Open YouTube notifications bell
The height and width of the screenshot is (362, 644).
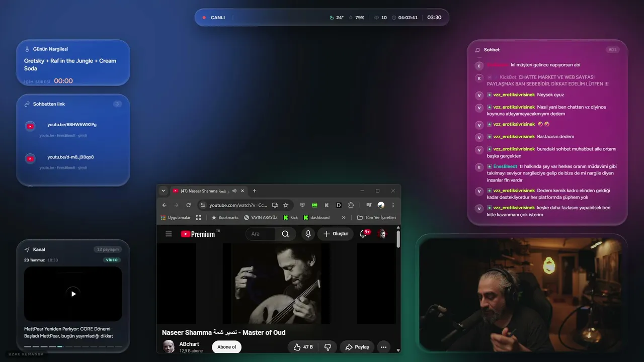pos(363,234)
